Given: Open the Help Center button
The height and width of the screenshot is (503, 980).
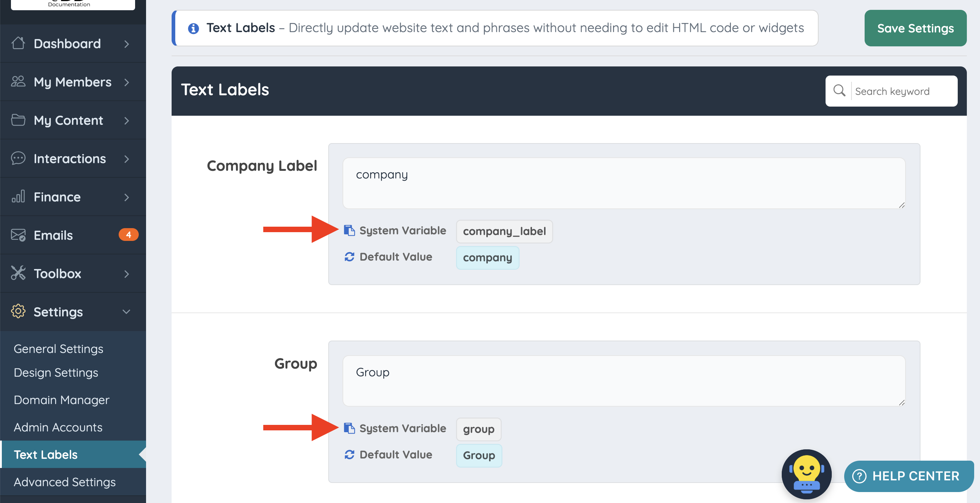Looking at the screenshot, I should coord(908,476).
